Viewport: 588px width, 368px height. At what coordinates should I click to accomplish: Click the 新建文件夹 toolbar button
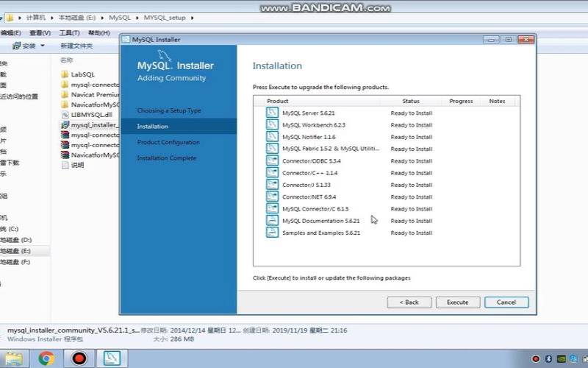pos(76,46)
